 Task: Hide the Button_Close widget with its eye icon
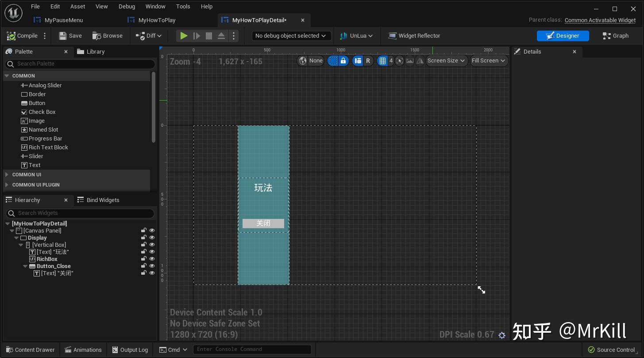tap(152, 265)
